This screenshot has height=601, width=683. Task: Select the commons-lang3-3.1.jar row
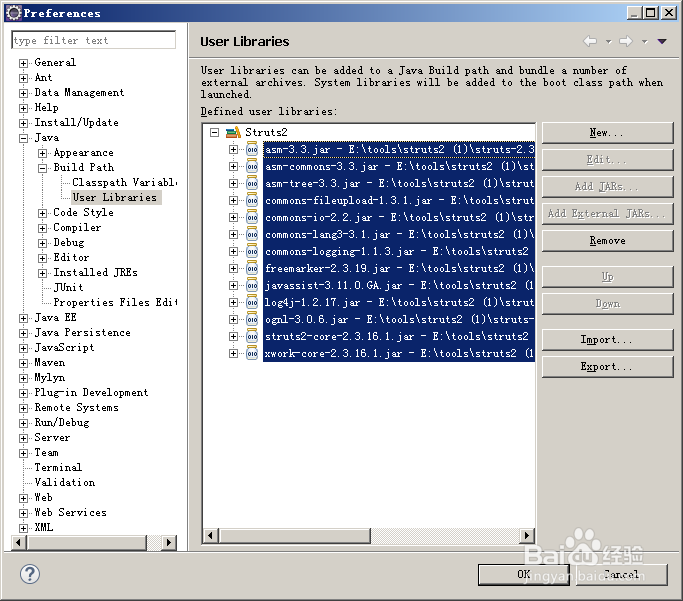399,234
